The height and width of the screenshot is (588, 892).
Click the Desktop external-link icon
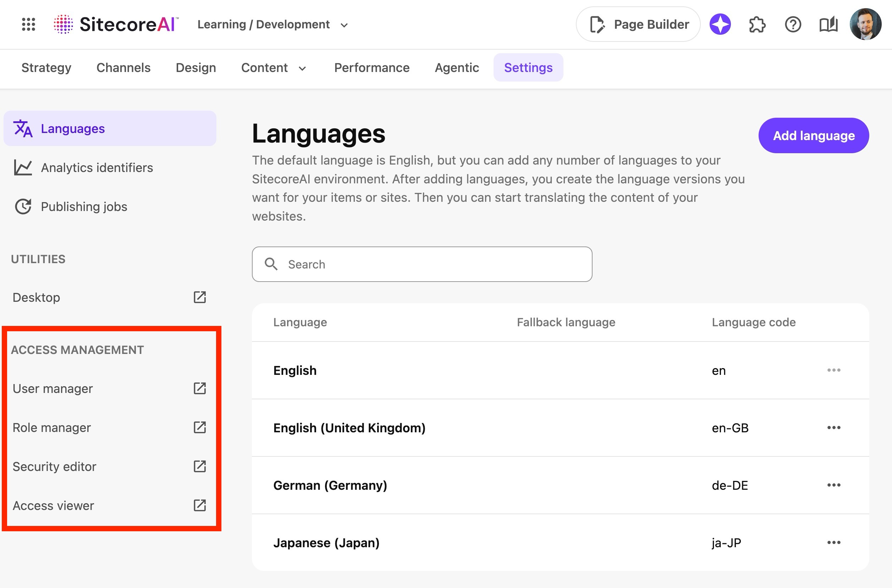tap(199, 297)
